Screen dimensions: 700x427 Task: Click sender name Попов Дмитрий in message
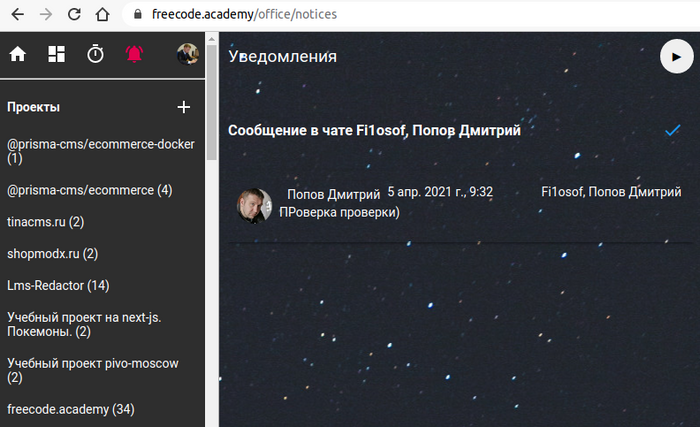(333, 194)
